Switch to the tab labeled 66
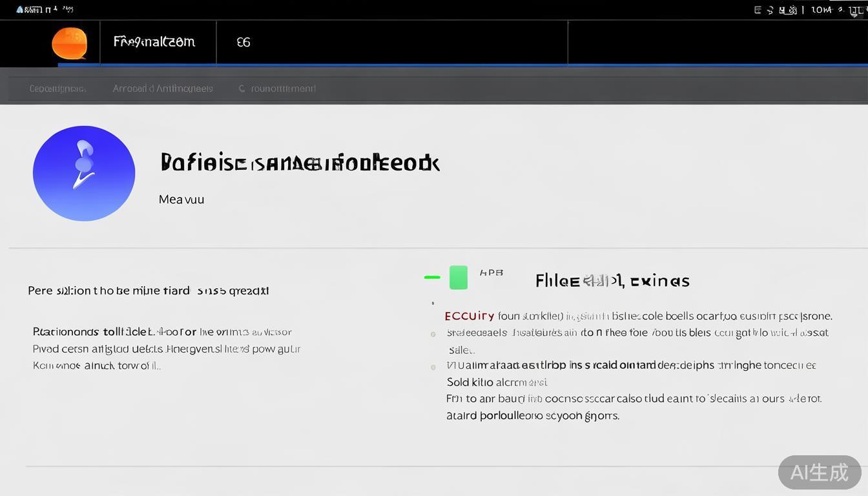Image resolution: width=868 pixels, height=496 pixels. pos(243,43)
